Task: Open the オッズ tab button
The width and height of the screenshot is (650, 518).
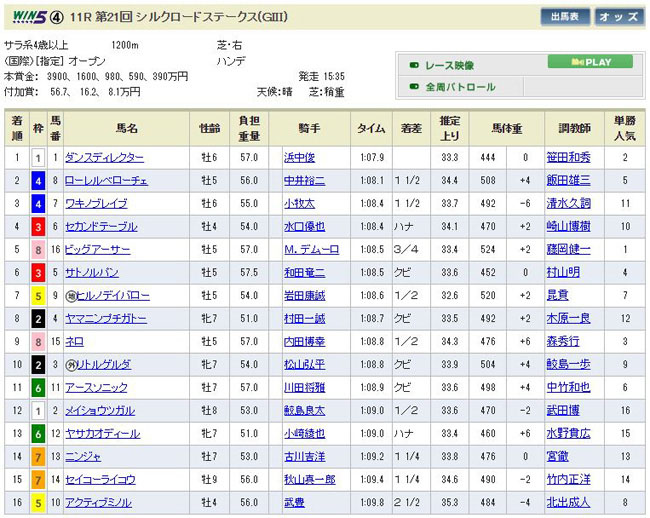Action: 619,17
